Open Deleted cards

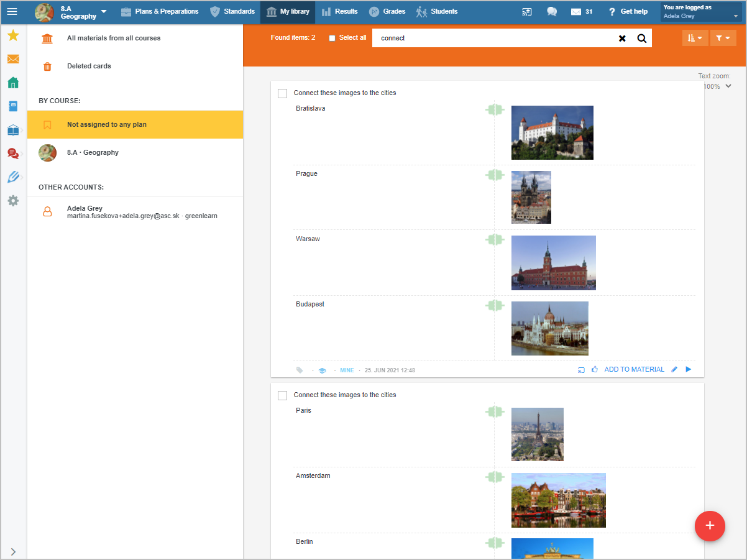coord(135,67)
